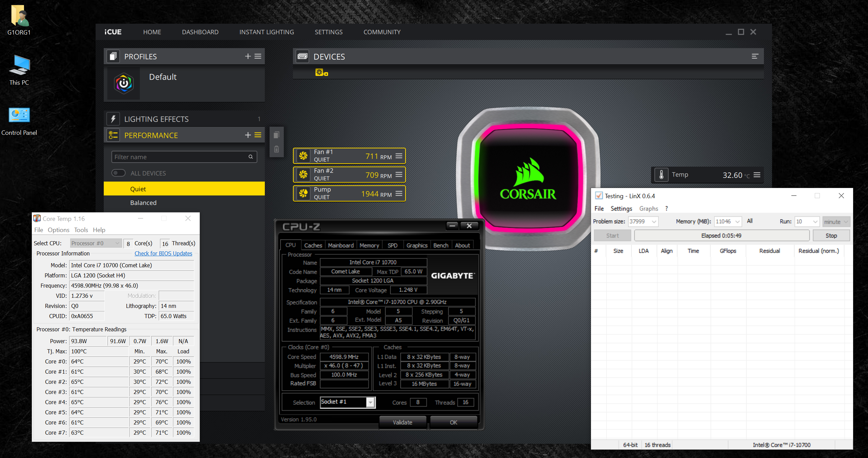
Task: Open Pump options menu
Action: click(399, 193)
